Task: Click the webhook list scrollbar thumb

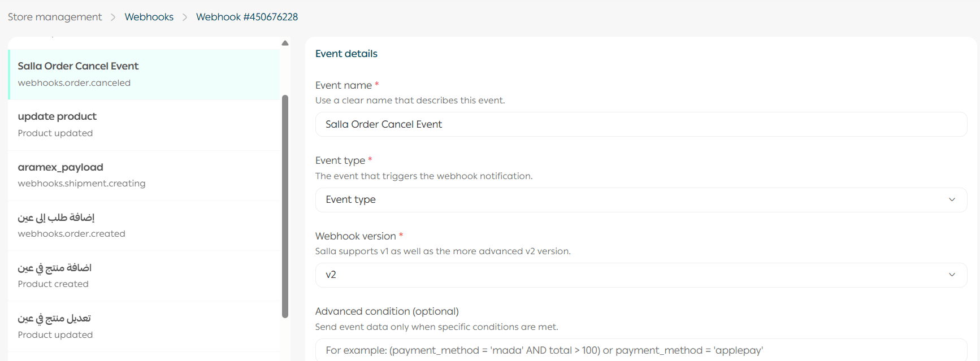Action: pos(285,206)
